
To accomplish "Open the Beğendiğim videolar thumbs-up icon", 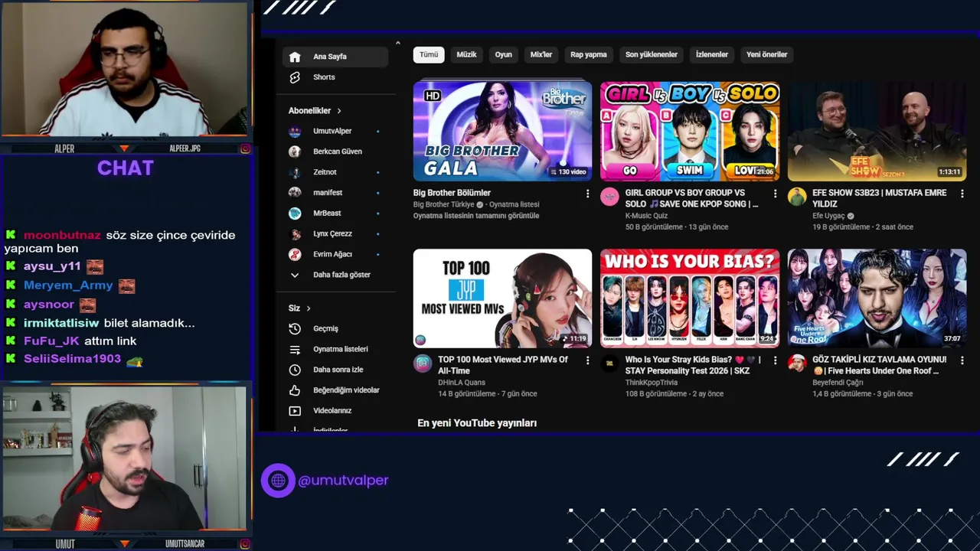I will [x=295, y=390].
